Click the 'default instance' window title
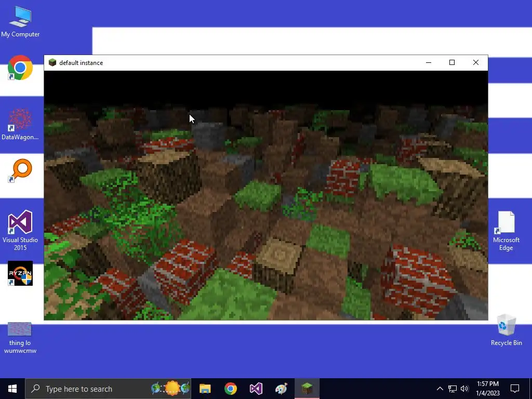Image resolution: width=532 pixels, height=399 pixels. (x=81, y=63)
